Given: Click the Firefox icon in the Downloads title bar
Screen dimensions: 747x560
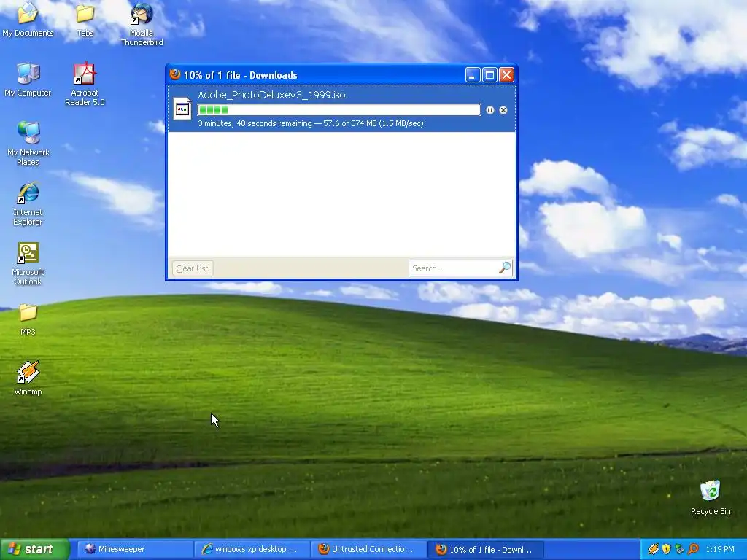Looking at the screenshot, I should tap(175, 74).
